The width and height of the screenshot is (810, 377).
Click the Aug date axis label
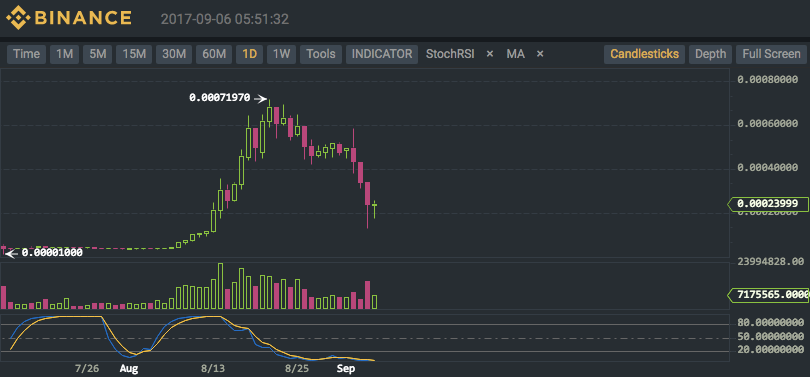(x=129, y=369)
